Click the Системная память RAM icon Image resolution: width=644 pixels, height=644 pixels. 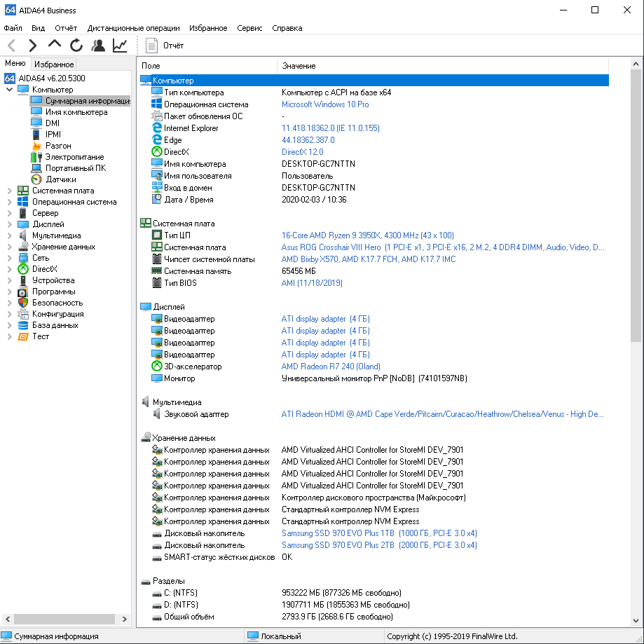click(156, 270)
